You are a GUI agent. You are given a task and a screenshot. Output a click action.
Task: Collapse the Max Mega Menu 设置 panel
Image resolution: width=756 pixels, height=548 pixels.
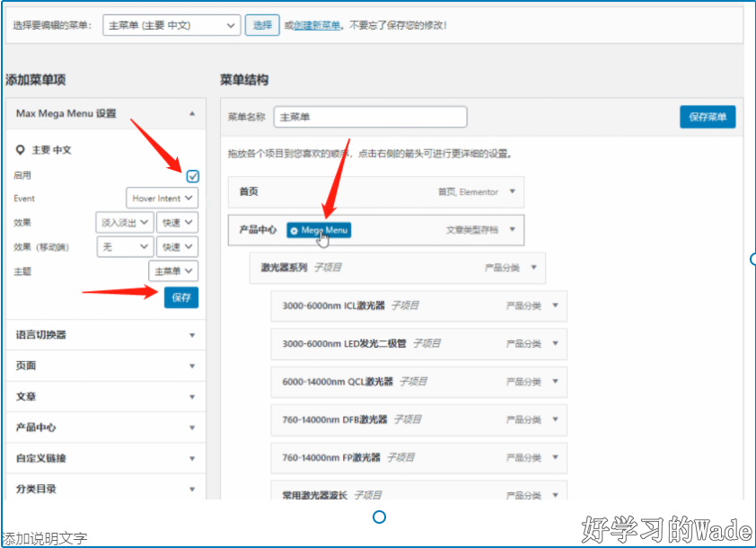(192, 114)
